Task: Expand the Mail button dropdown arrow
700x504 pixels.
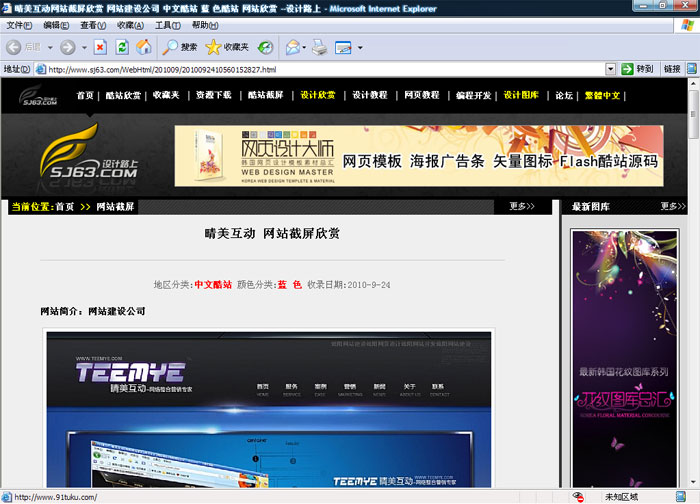Action: 304,47
